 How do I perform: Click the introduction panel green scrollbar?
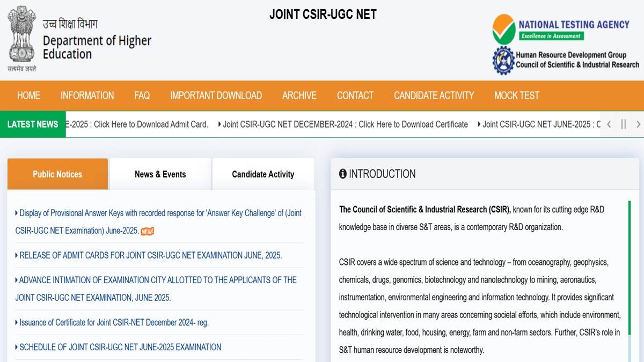click(630, 269)
